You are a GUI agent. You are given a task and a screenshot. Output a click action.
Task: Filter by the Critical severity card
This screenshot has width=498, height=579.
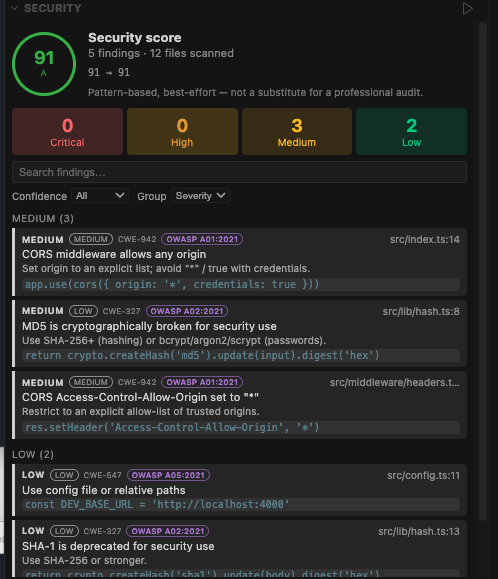pyautogui.click(x=68, y=131)
